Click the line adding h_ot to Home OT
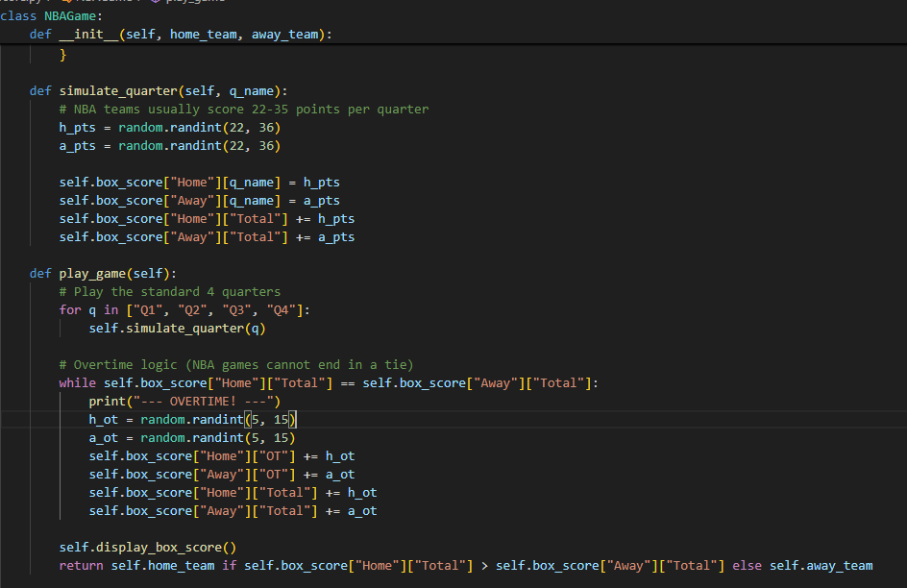This screenshot has height=588, width=907. point(222,456)
